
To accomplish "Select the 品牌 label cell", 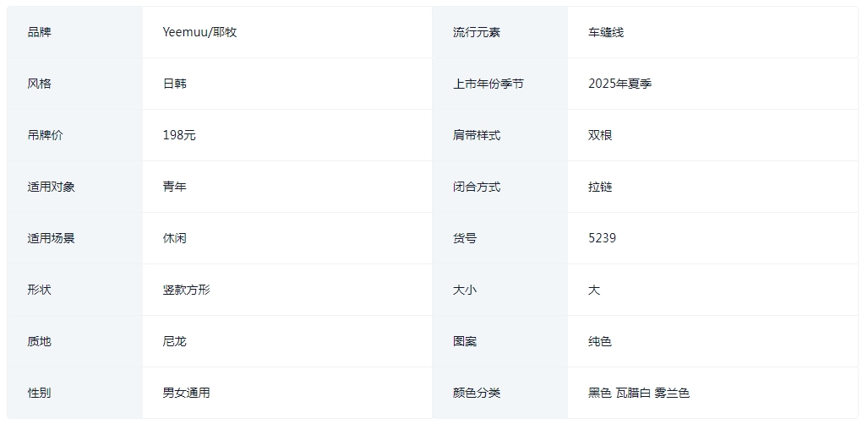I will click(x=74, y=32).
